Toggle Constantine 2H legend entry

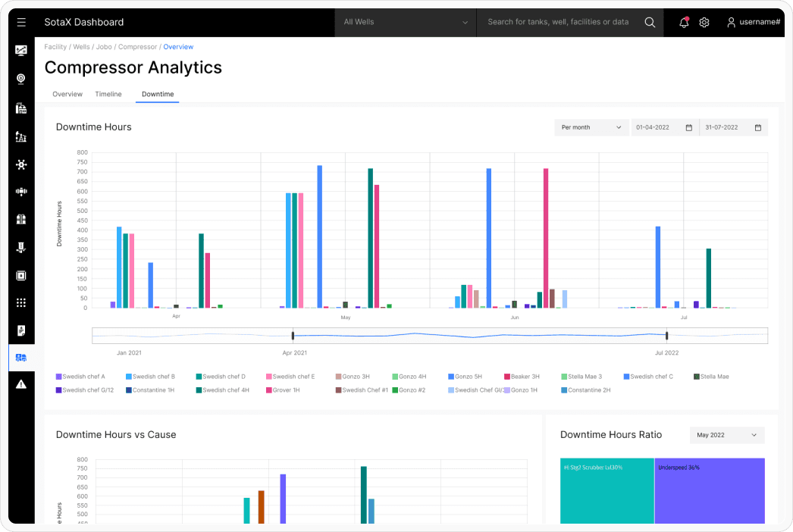(x=585, y=390)
